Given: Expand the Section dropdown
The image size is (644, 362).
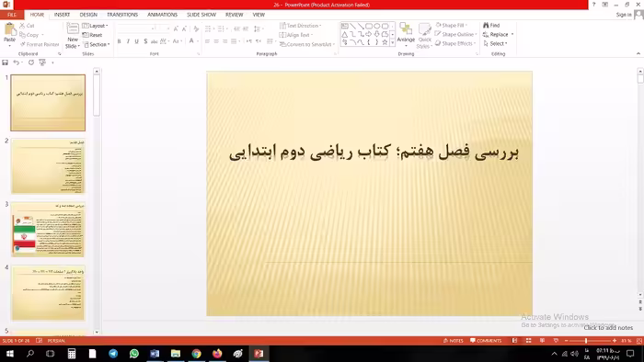Looking at the screenshot, I should [x=97, y=44].
